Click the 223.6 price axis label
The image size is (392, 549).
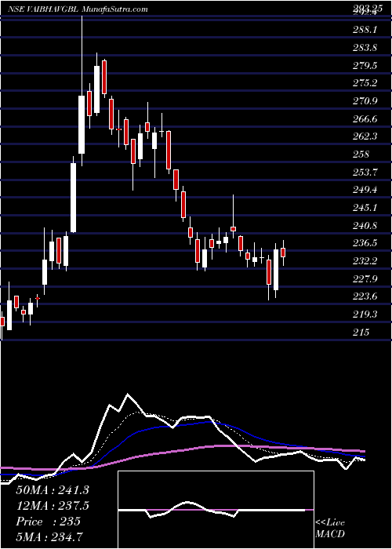click(365, 296)
